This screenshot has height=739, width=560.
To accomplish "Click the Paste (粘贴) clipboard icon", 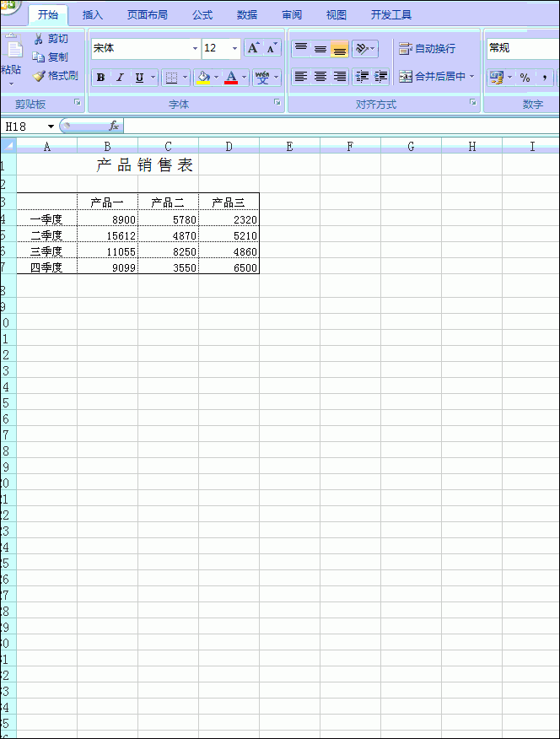I will pyautogui.click(x=14, y=47).
